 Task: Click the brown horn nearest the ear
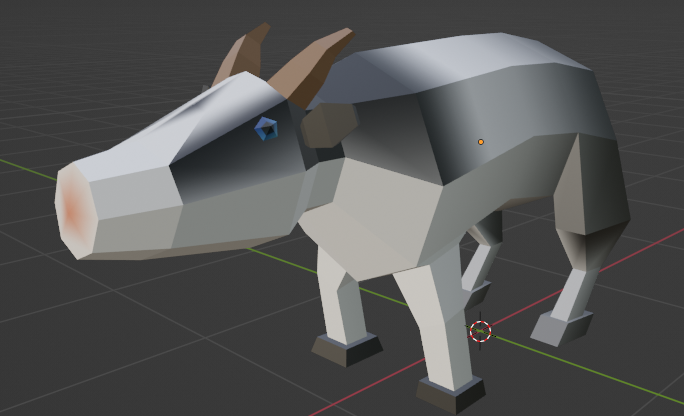pyautogui.click(x=312, y=68)
